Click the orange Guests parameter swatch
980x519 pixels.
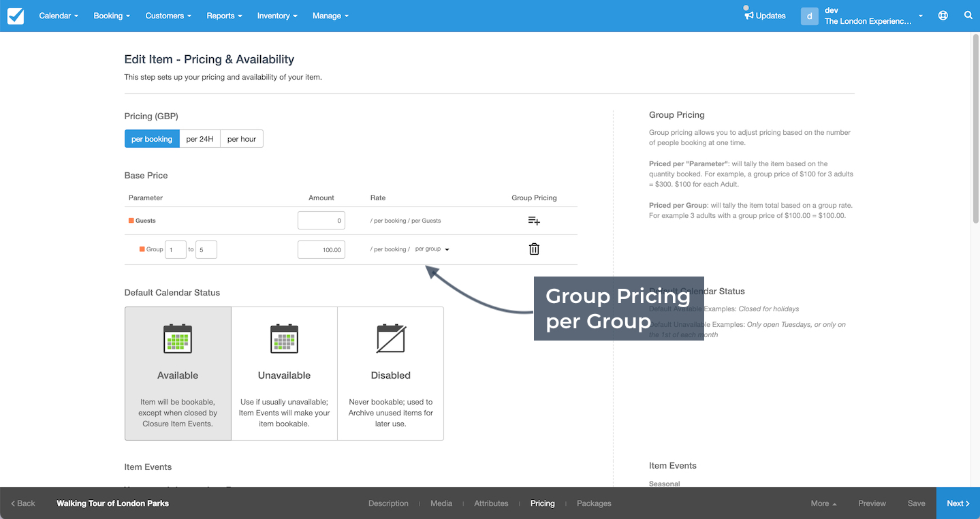(131, 221)
